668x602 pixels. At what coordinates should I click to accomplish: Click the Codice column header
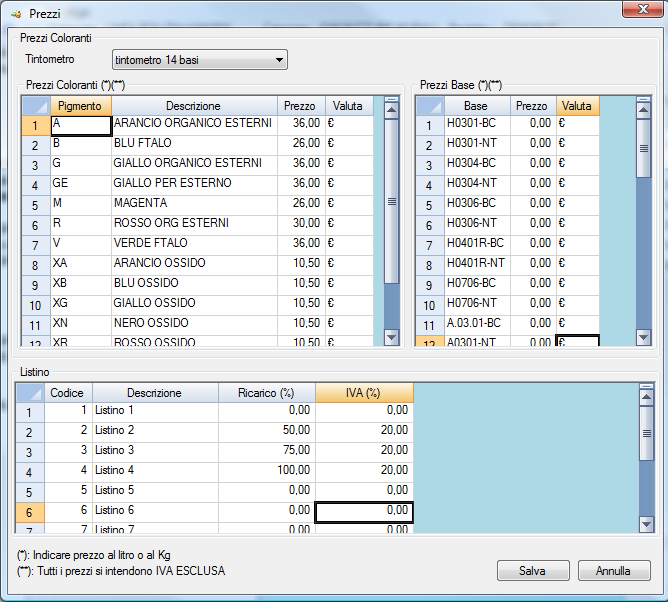68,393
